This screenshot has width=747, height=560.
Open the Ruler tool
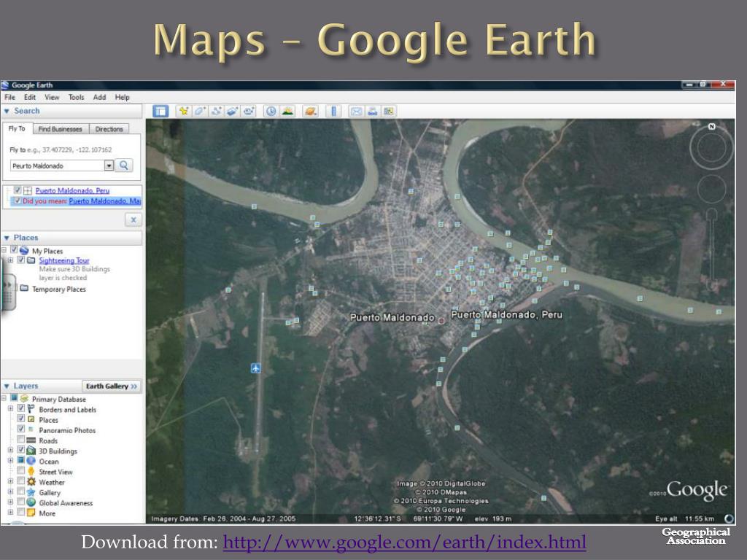coord(333,112)
